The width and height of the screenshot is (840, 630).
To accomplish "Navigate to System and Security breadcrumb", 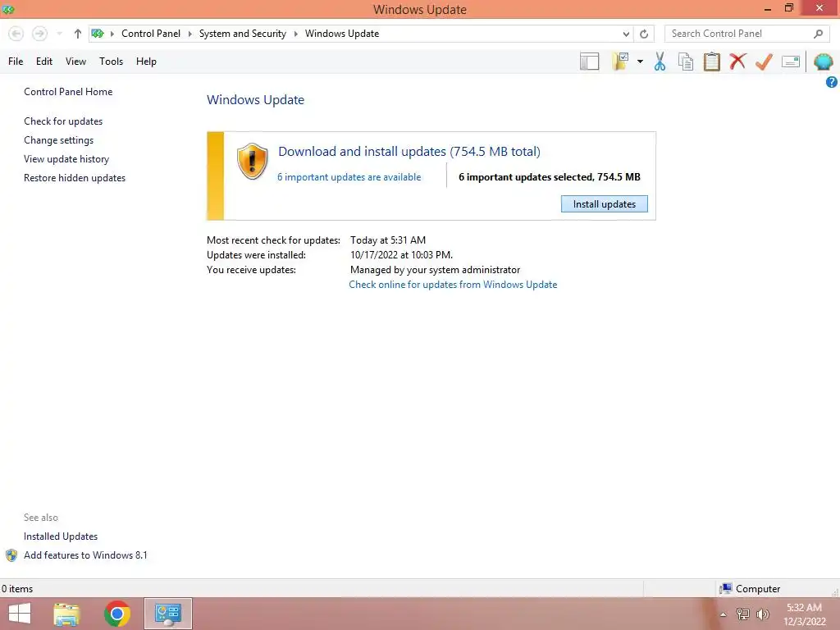I will tap(243, 34).
